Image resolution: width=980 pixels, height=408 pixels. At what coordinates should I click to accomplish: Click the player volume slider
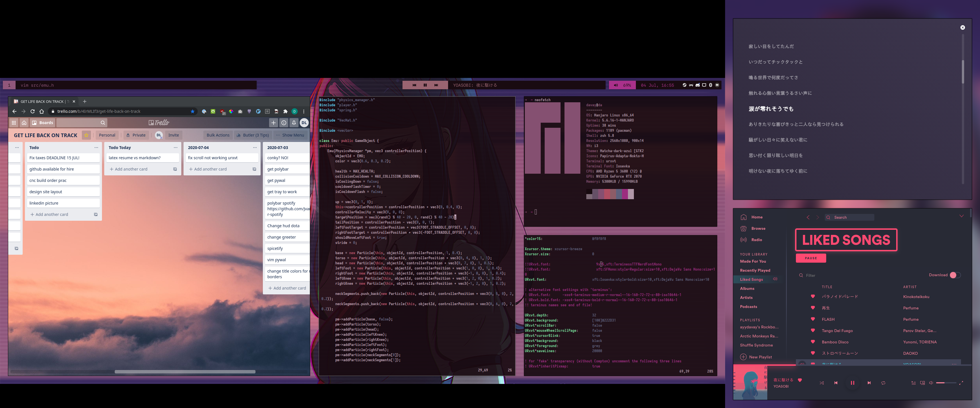coord(946,383)
